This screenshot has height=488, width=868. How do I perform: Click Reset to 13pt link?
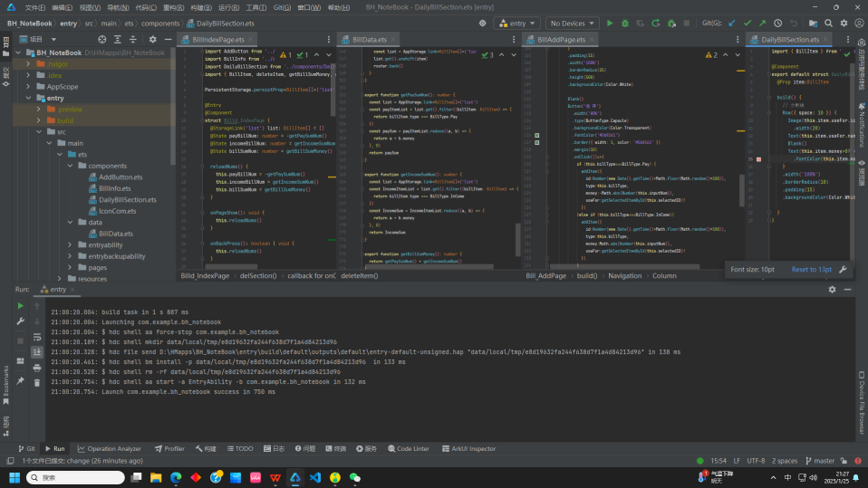[x=811, y=269]
